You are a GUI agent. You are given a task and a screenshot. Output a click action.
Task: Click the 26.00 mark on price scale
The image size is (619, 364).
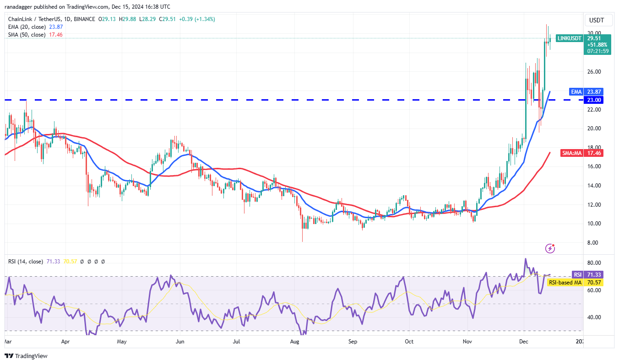594,71
